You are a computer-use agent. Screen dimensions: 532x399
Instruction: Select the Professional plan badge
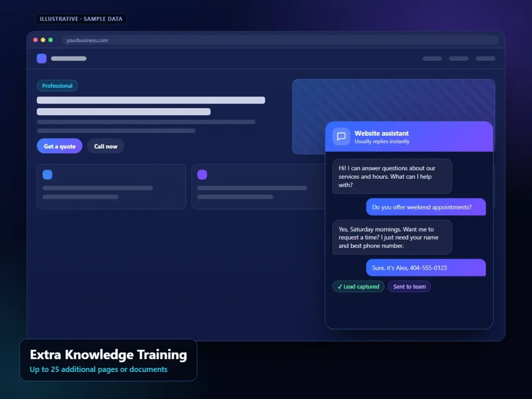(x=57, y=86)
